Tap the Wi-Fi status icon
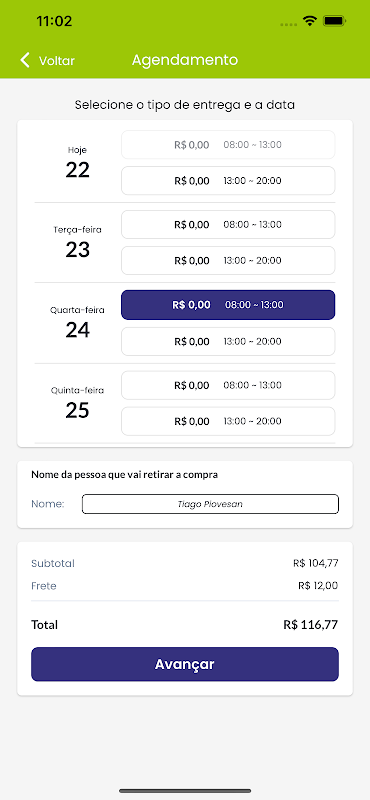 [309, 21]
